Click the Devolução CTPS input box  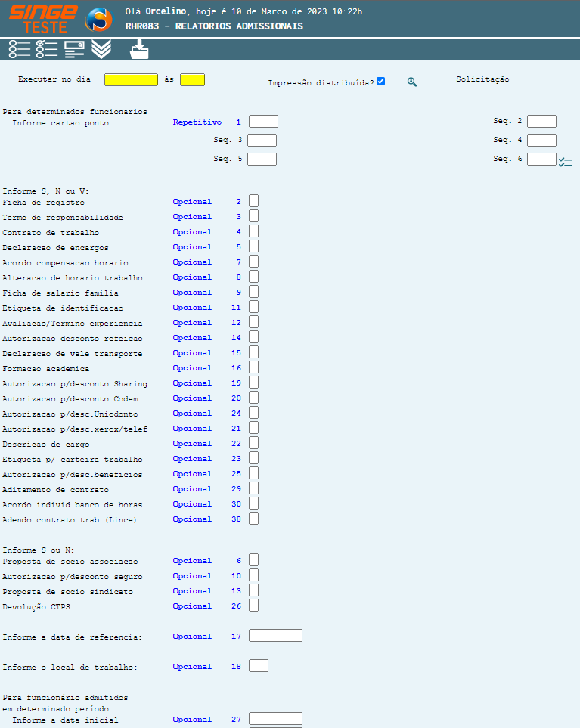[254, 606]
